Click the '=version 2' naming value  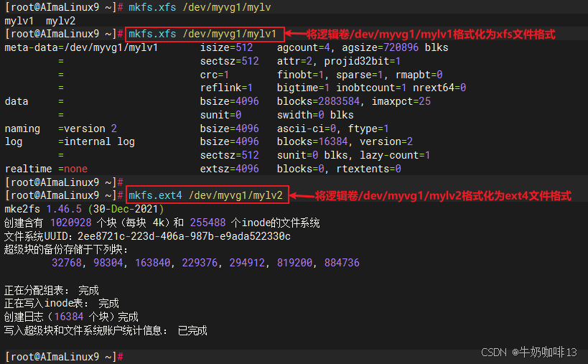(88, 129)
